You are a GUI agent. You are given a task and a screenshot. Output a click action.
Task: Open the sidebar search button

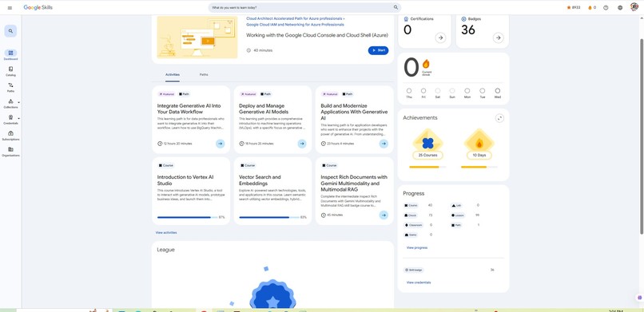point(10,31)
